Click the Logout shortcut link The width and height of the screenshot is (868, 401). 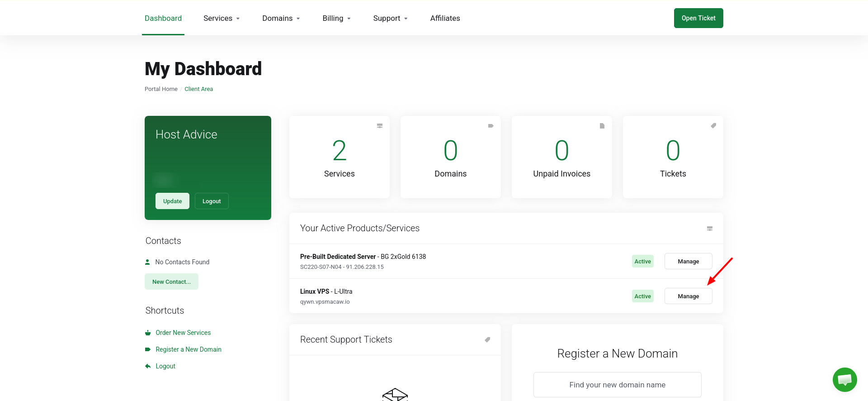(165, 366)
